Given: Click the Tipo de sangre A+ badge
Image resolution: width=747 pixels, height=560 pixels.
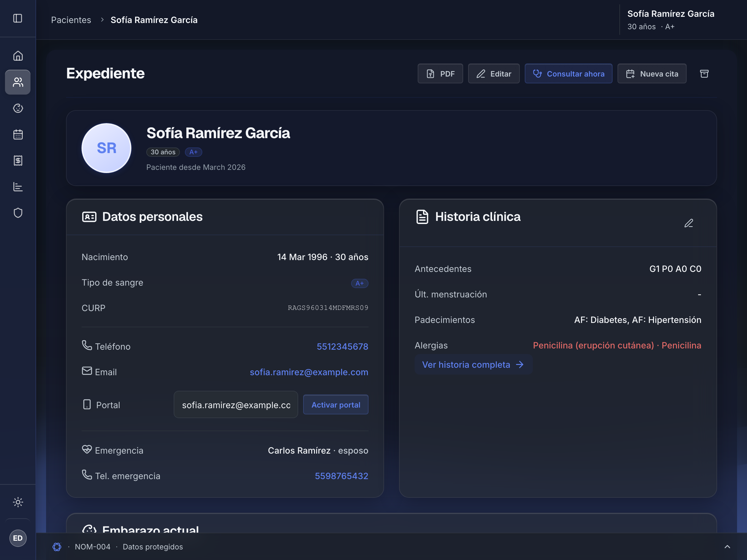Looking at the screenshot, I should pyautogui.click(x=359, y=283).
